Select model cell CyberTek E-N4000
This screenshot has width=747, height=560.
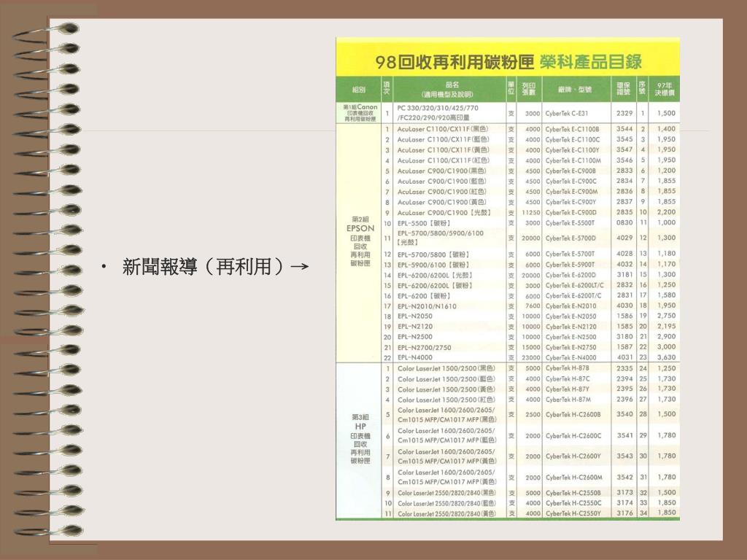coord(570,357)
